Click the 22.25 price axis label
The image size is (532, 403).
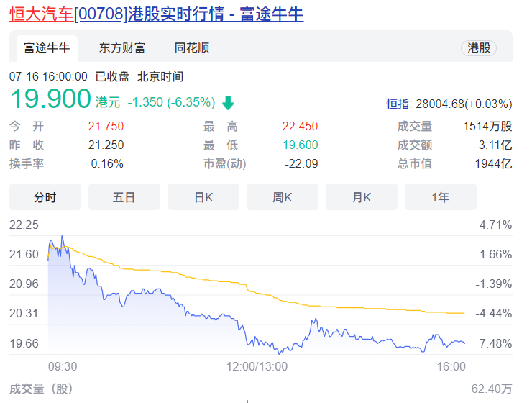tap(24, 225)
